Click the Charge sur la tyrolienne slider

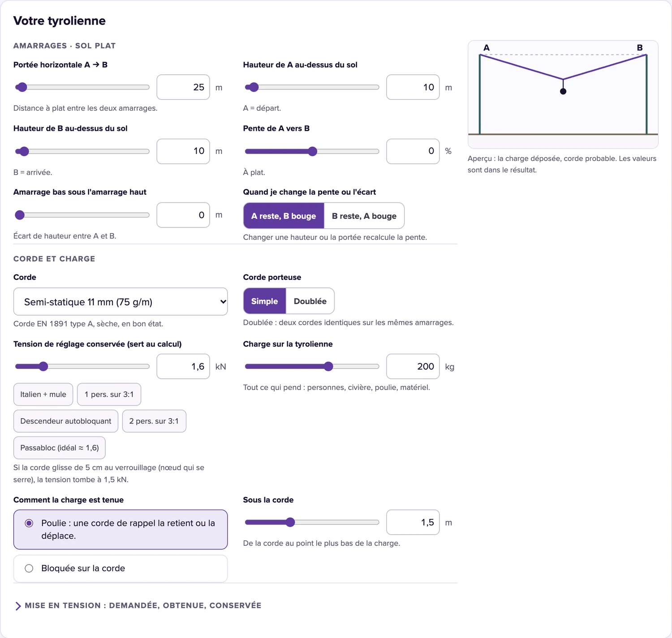tap(312, 367)
